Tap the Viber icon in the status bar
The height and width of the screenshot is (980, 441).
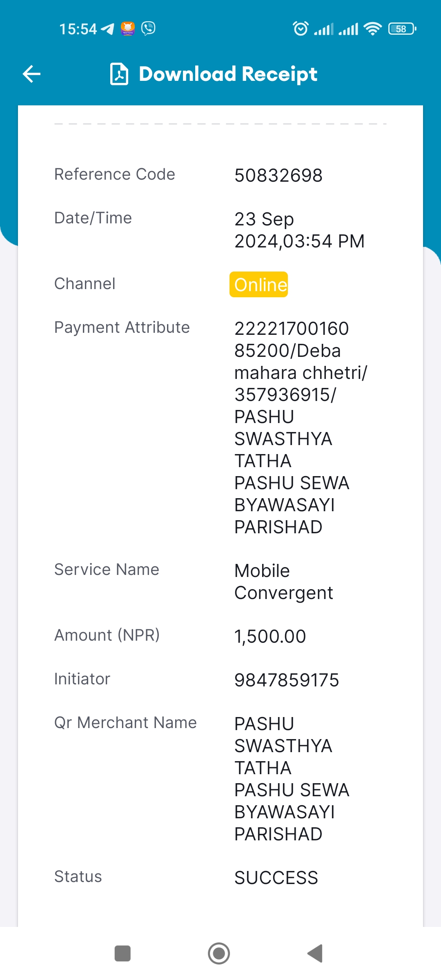[148, 29]
